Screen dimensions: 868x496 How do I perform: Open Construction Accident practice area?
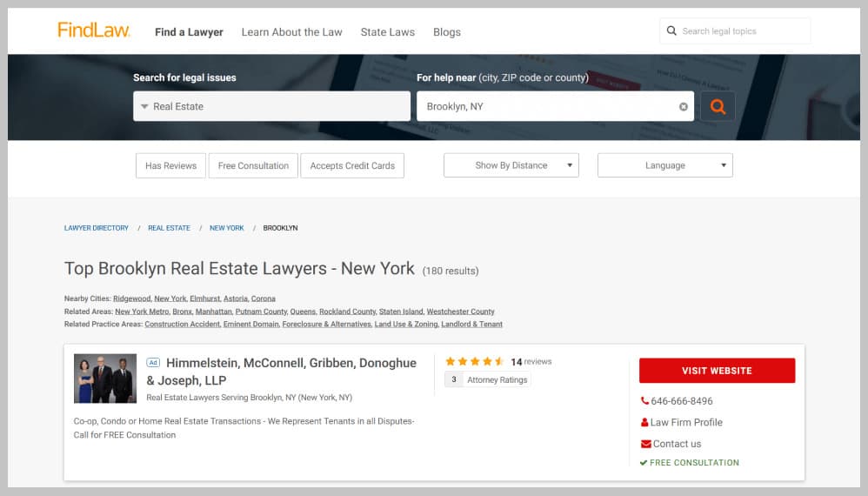click(182, 325)
